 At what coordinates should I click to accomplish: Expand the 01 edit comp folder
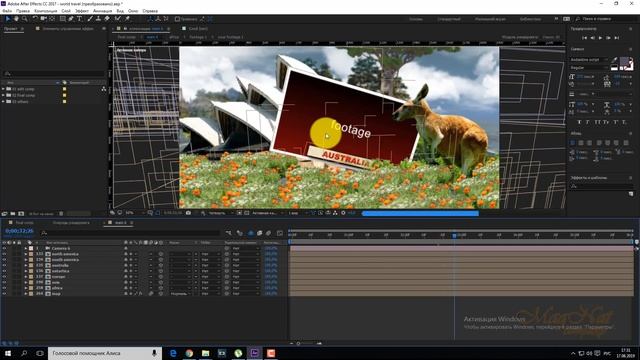point(3,89)
